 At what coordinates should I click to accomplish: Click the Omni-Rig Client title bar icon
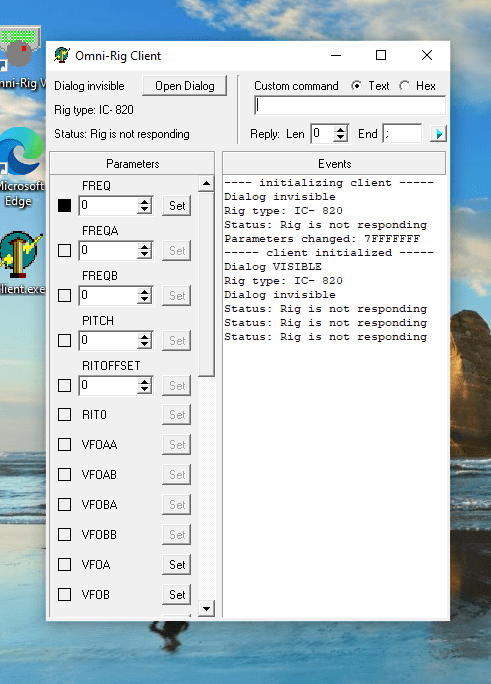61,55
